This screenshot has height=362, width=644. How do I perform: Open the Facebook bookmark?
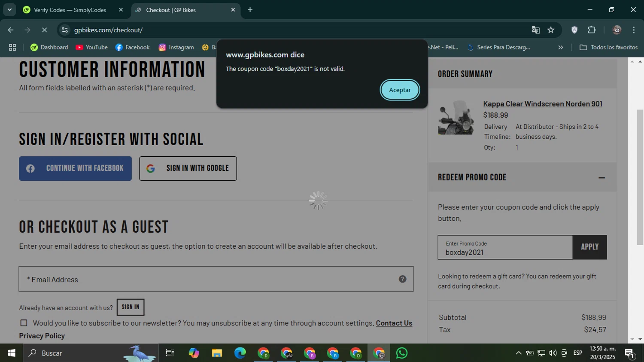[132, 47]
